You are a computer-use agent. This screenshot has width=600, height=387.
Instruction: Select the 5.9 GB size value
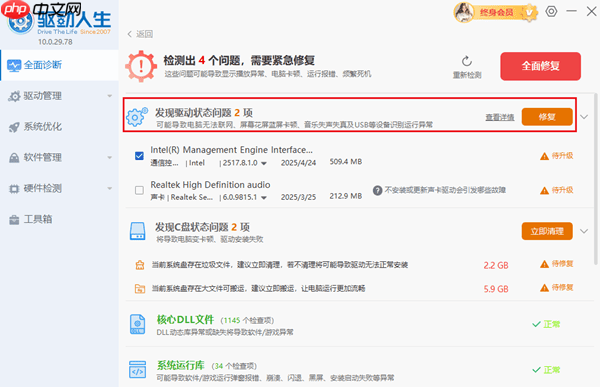pyautogui.click(x=496, y=289)
